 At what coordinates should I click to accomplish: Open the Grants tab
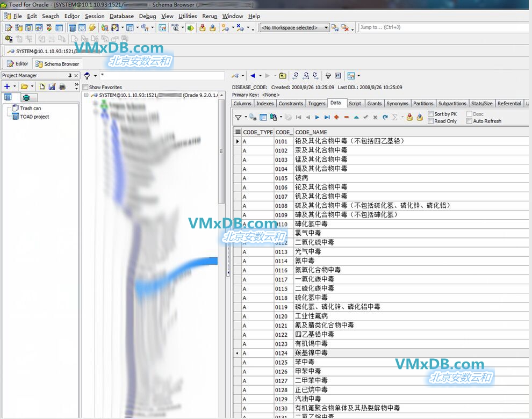374,104
